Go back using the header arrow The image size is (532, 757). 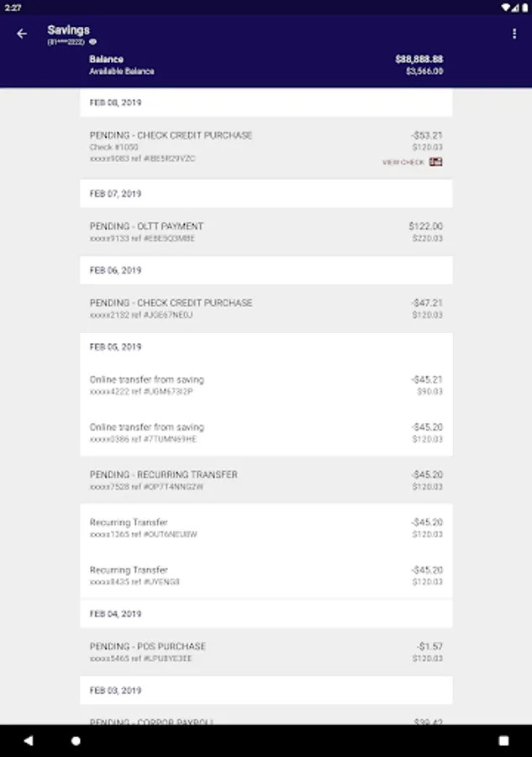point(22,34)
